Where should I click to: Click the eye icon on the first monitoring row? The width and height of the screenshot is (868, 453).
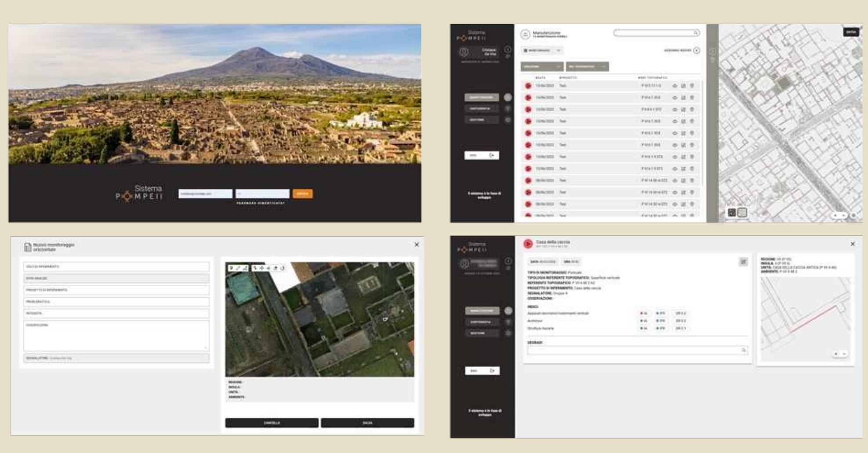676,85
